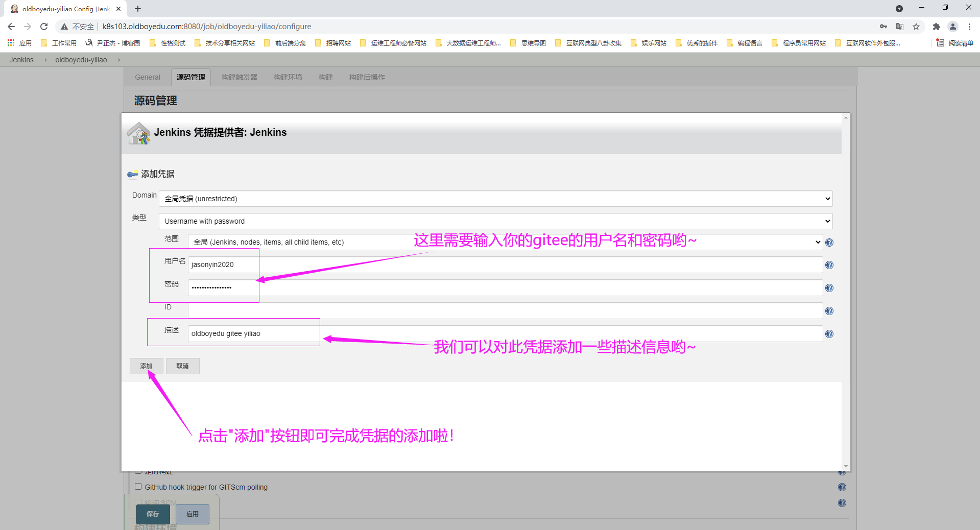Click help icon beside description field
The width and height of the screenshot is (980, 530).
click(x=829, y=334)
